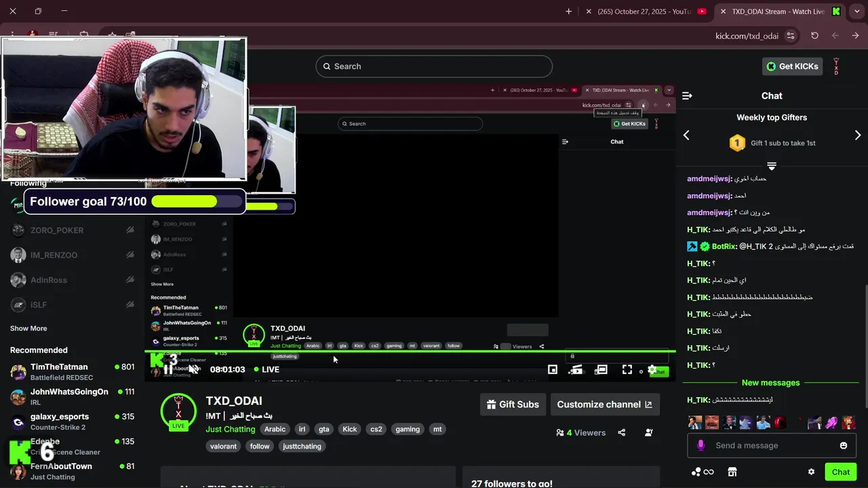Type area: click the Send a message field
This screenshot has height=488, width=868.
pyautogui.click(x=772, y=445)
